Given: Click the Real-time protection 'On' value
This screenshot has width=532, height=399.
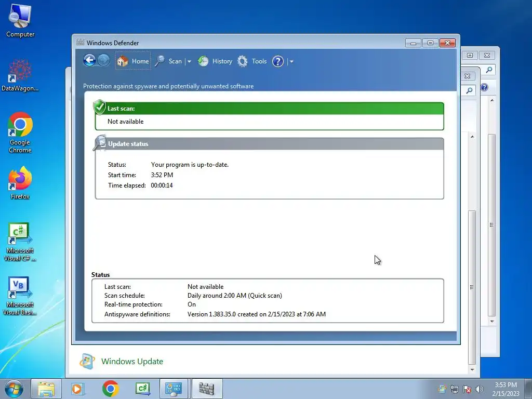Looking at the screenshot, I should [x=192, y=304].
